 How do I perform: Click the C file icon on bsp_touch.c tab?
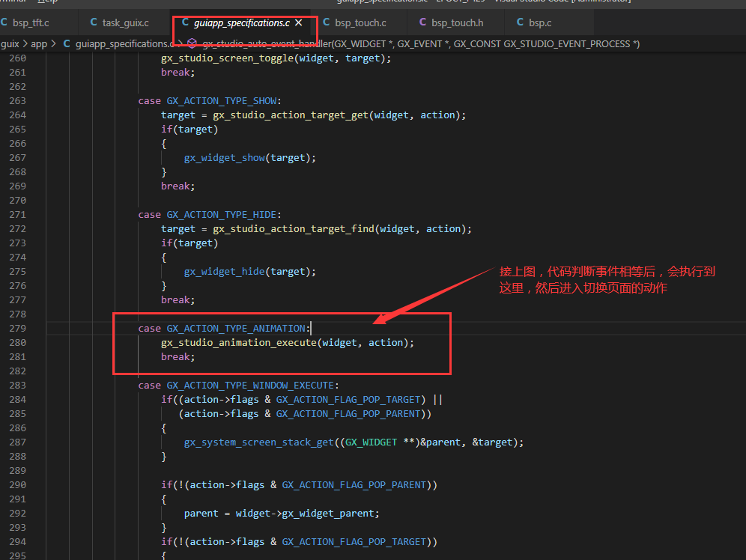click(x=327, y=22)
